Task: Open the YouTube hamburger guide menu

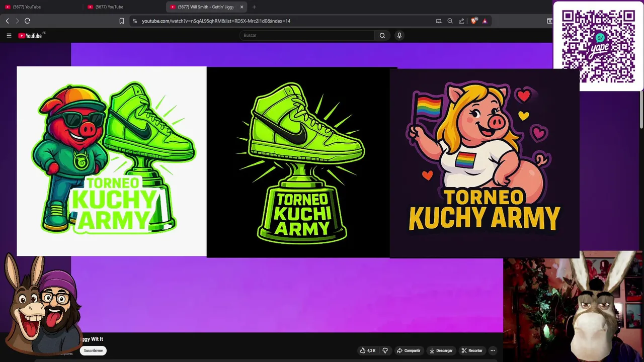Action: (x=9, y=35)
